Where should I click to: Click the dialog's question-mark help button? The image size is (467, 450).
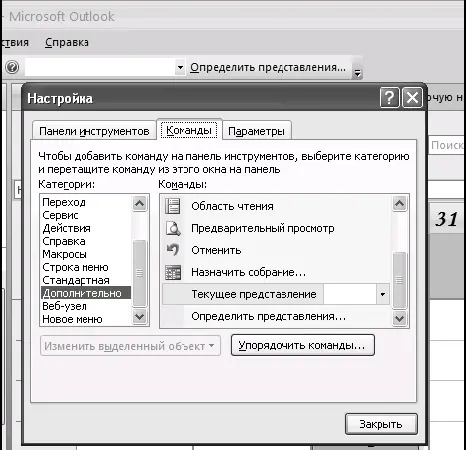389,98
